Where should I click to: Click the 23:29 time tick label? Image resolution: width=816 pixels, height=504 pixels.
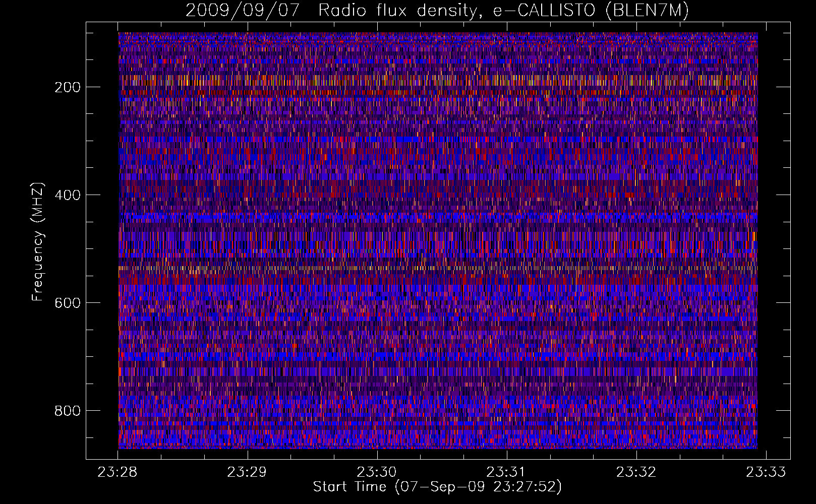(247, 472)
